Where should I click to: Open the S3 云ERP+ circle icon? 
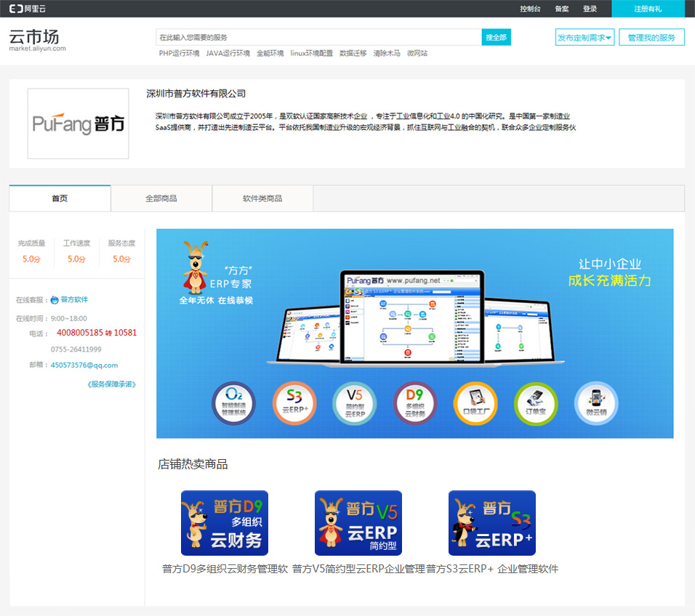point(294,403)
